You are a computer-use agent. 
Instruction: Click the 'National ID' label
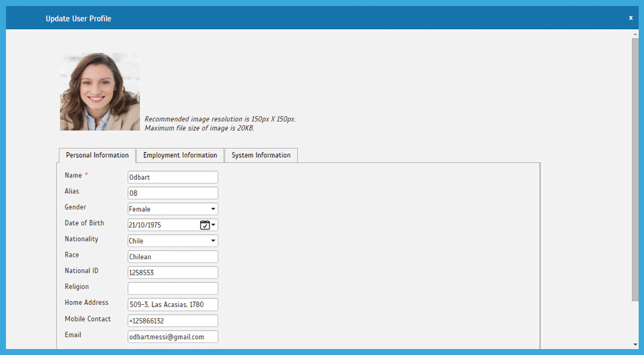pos(82,271)
